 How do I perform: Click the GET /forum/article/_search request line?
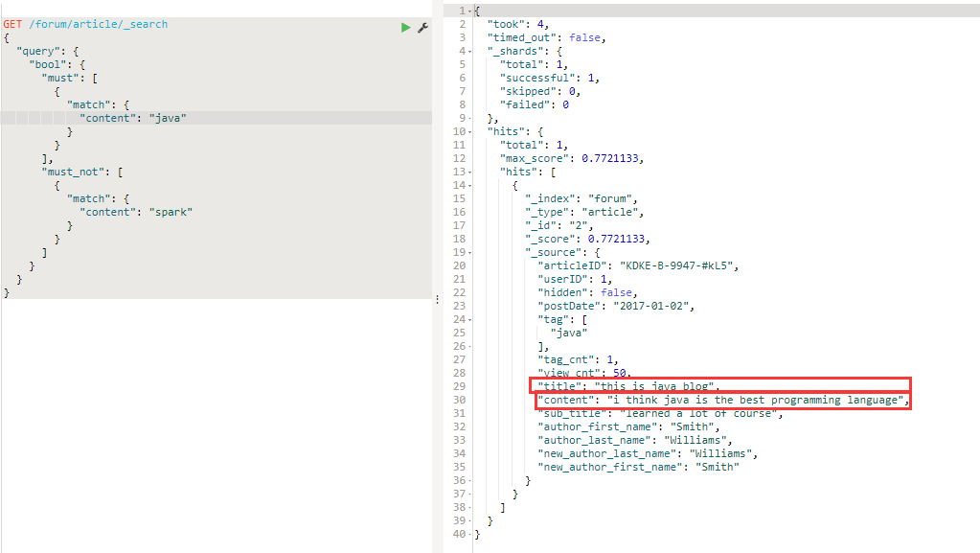85,24
